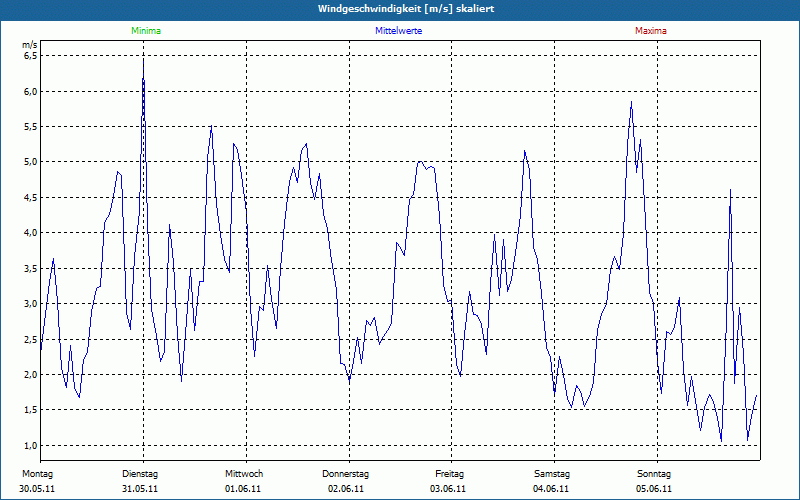Click the 4,0 y-axis value
This screenshot has width=800, height=500.
coord(31,233)
